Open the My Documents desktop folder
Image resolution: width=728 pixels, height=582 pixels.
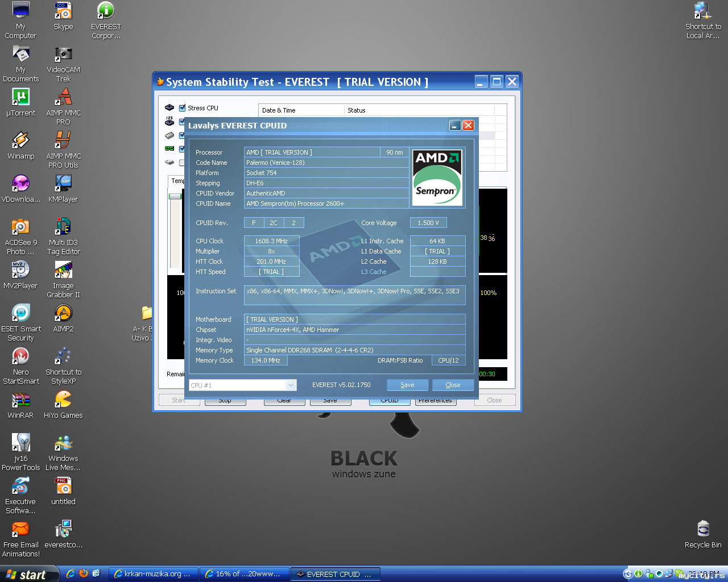[20, 64]
